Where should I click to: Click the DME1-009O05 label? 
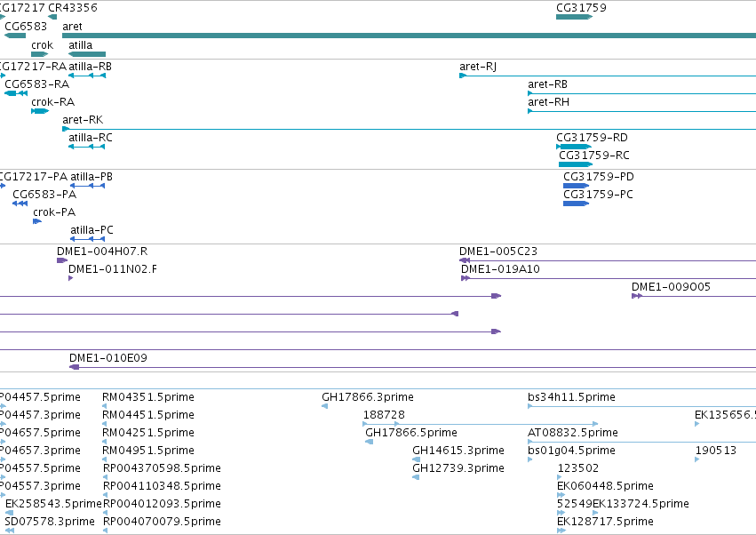click(x=671, y=287)
